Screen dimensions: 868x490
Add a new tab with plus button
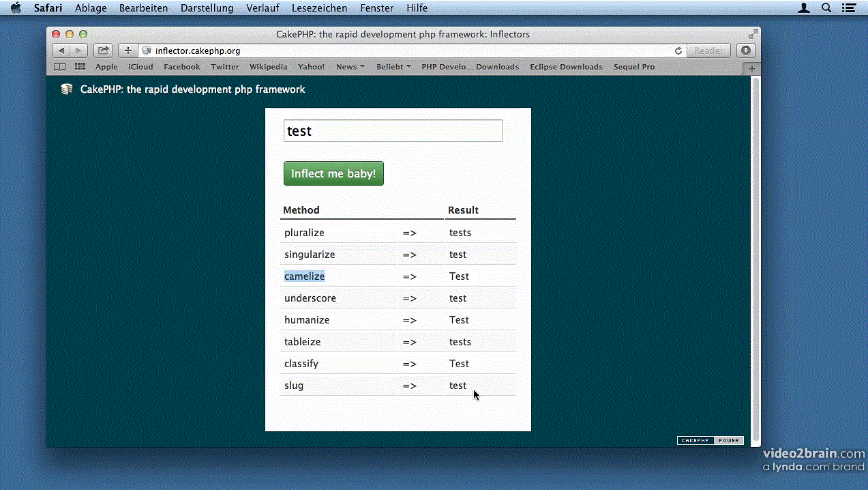pos(752,68)
